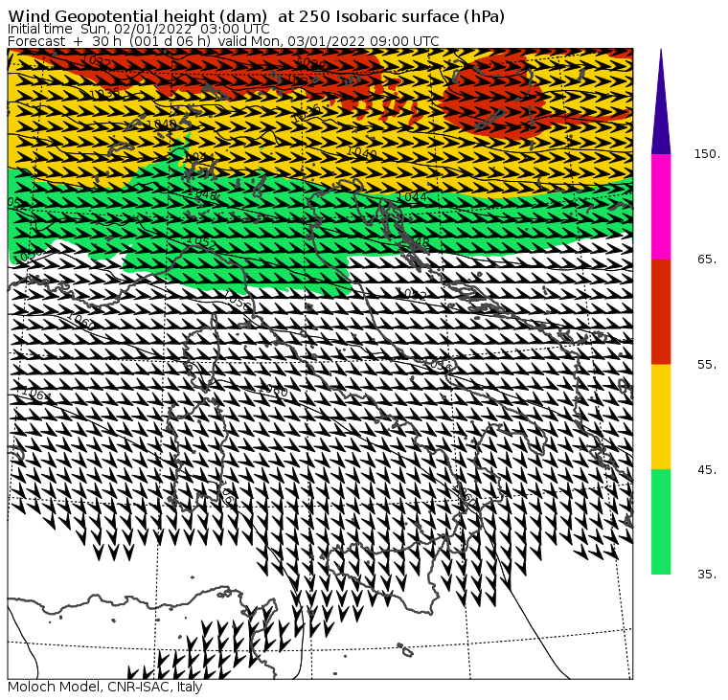Image resolution: width=728 pixels, height=700 pixels.
Task: Click the yellow 45–55 legend band
Action: pyautogui.click(x=661, y=417)
